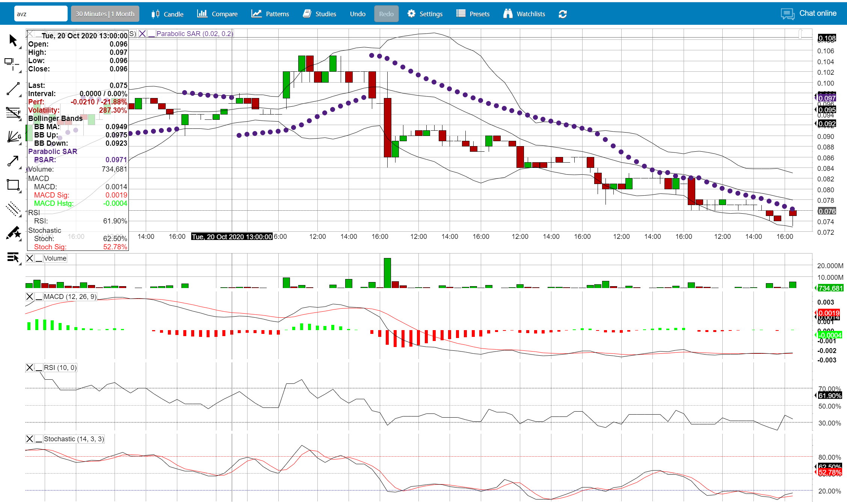847x504 pixels.
Task: Open the Presets menu
Action: [473, 14]
